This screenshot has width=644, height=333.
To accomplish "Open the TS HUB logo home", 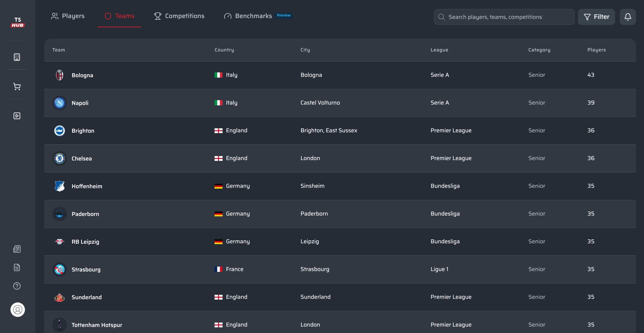I will (18, 23).
